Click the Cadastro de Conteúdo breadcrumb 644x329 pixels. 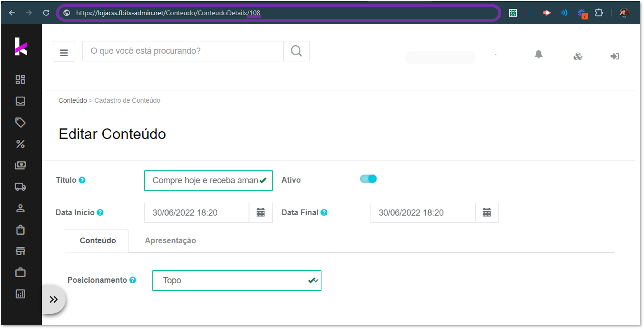click(x=127, y=100)
